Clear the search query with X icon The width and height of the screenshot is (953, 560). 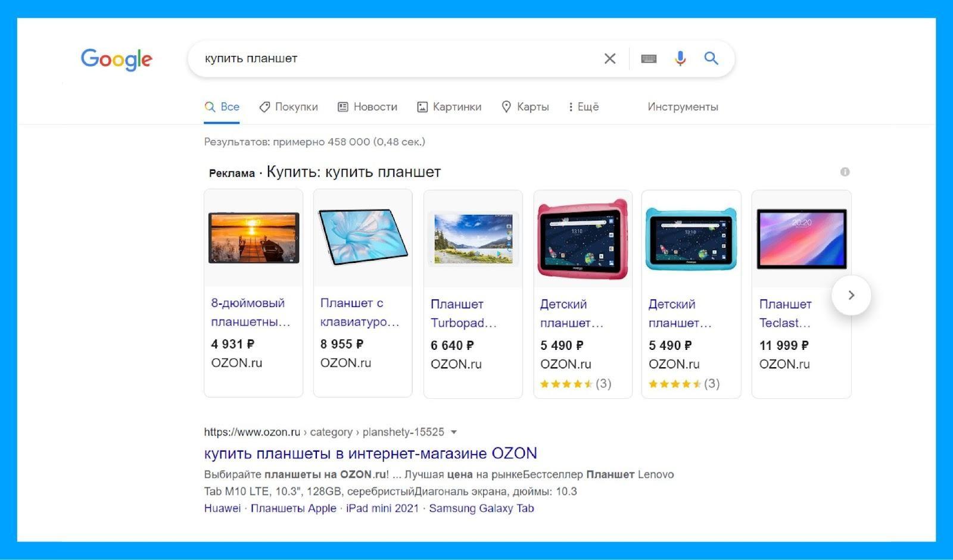coord(609,58)
